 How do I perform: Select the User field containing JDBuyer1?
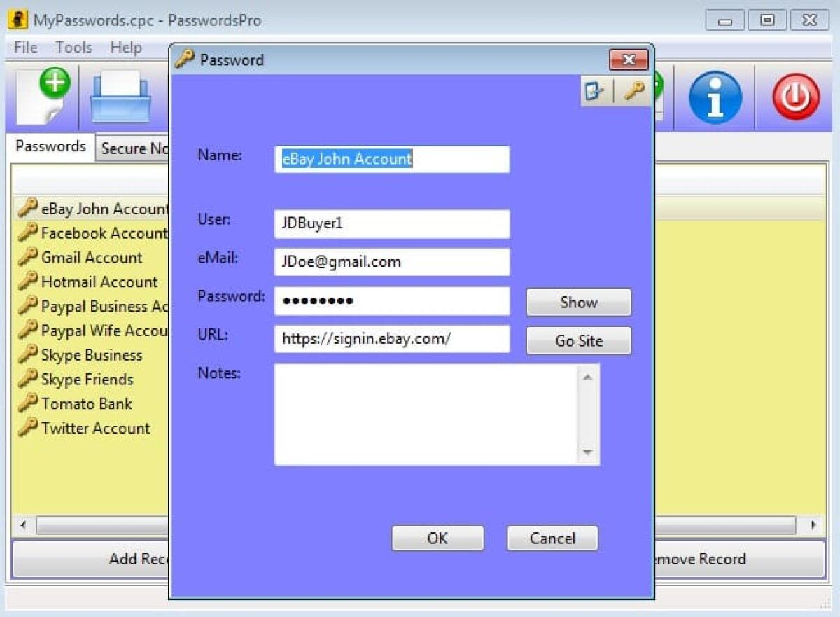click(x=392, y=223)
